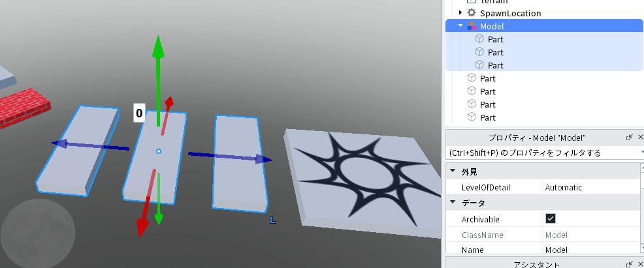Grab the blue move arrow pointing right
Screen dimensions: 644x268
click(x=262, y=159)
